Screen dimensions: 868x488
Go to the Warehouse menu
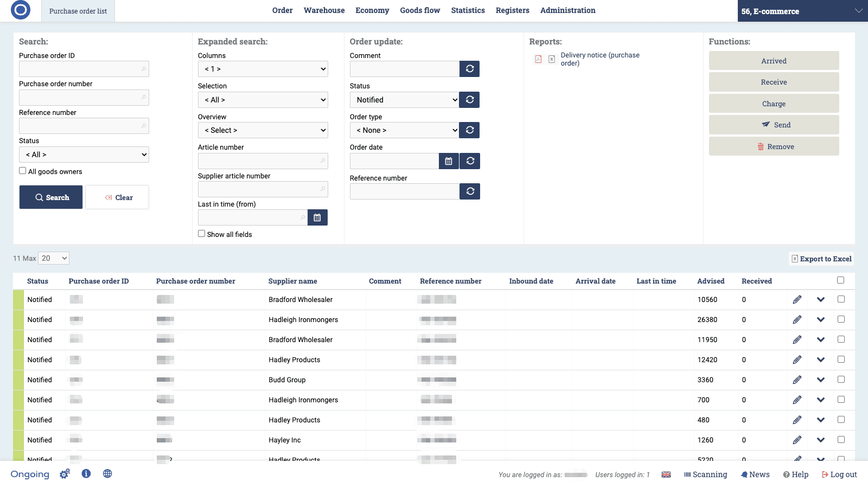point(324,10)
